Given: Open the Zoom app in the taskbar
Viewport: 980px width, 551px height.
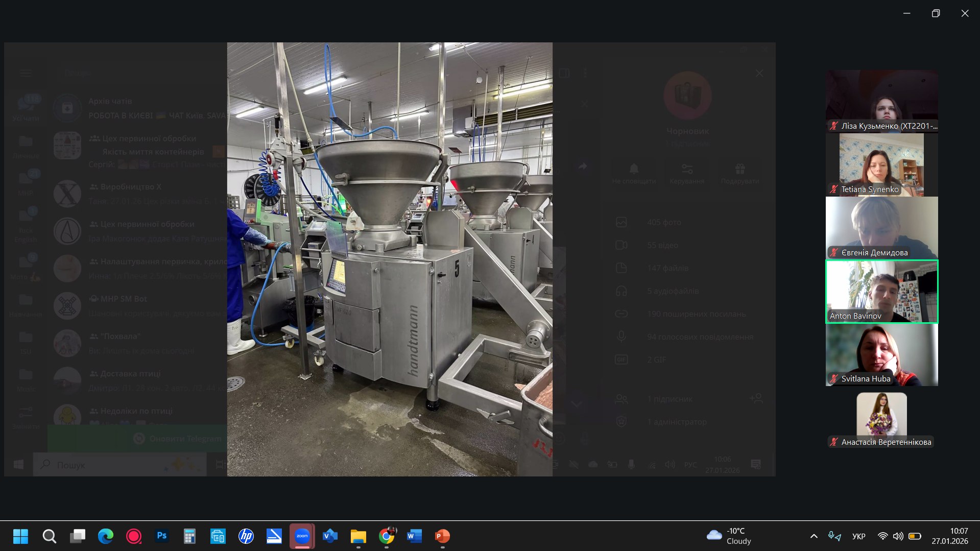Looking at the screenshot, I should pos(302,536).
